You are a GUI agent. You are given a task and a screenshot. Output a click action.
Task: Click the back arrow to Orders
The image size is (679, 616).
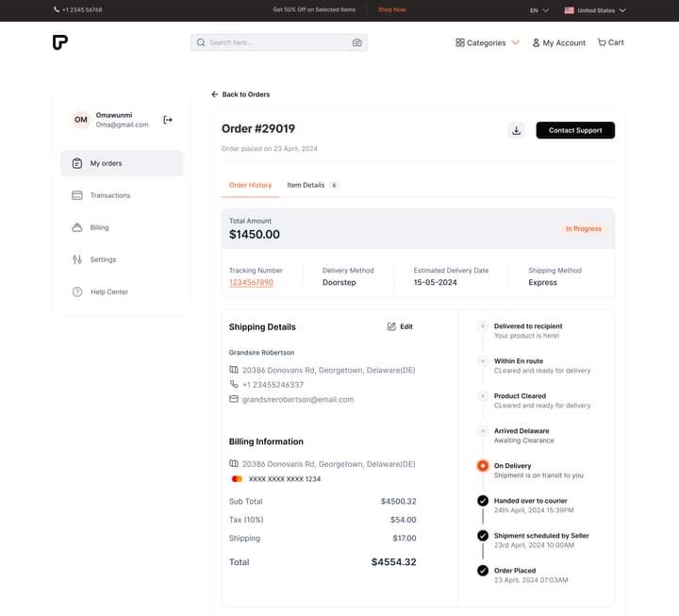(215, 94)
